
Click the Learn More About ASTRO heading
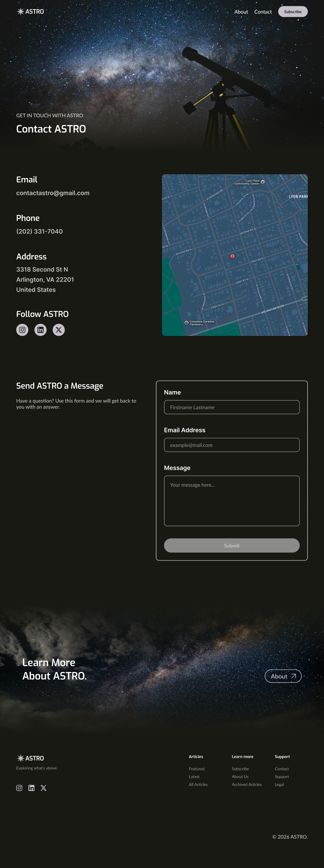pos(55,669)
